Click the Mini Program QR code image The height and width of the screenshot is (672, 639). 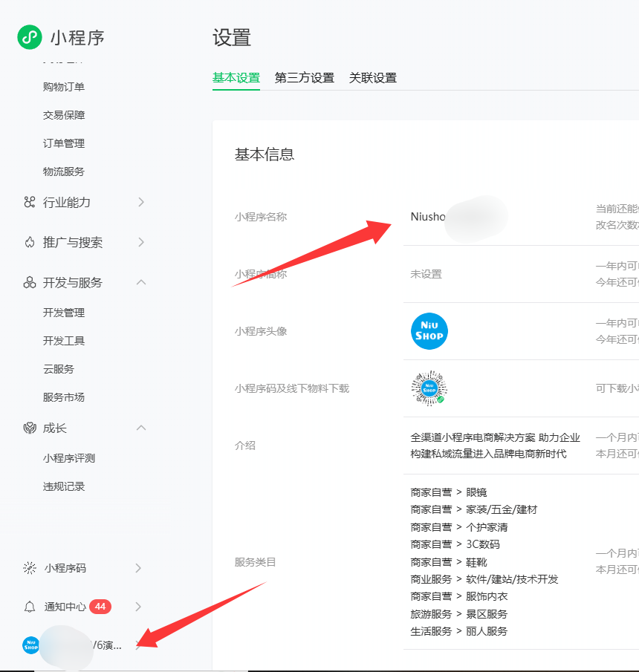[x=429, y=388]
